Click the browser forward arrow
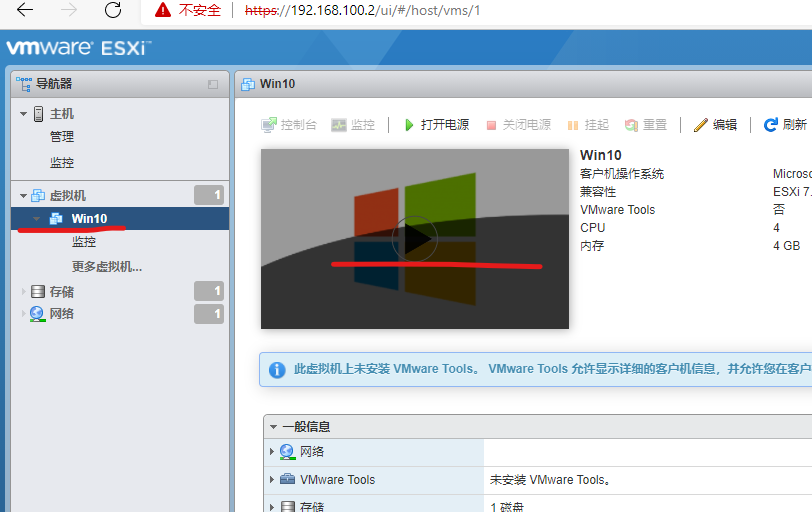812x512 pixels. [68, 10]
